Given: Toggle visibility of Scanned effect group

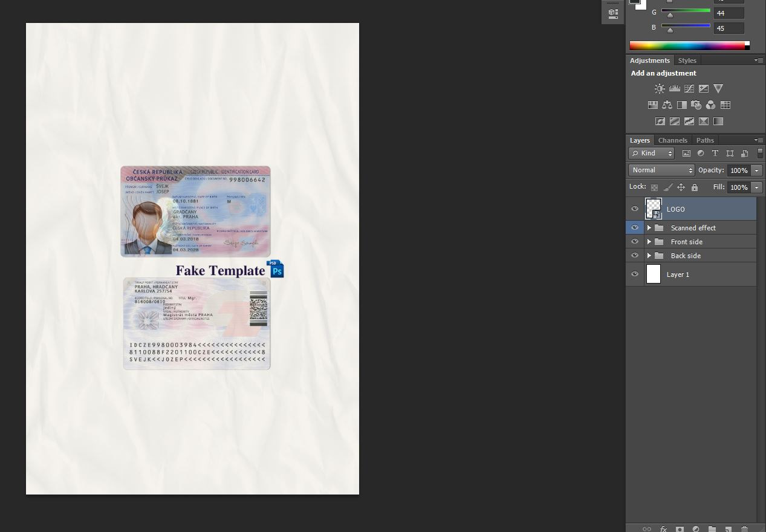Looking at the screenshot, I should [635, 228].
